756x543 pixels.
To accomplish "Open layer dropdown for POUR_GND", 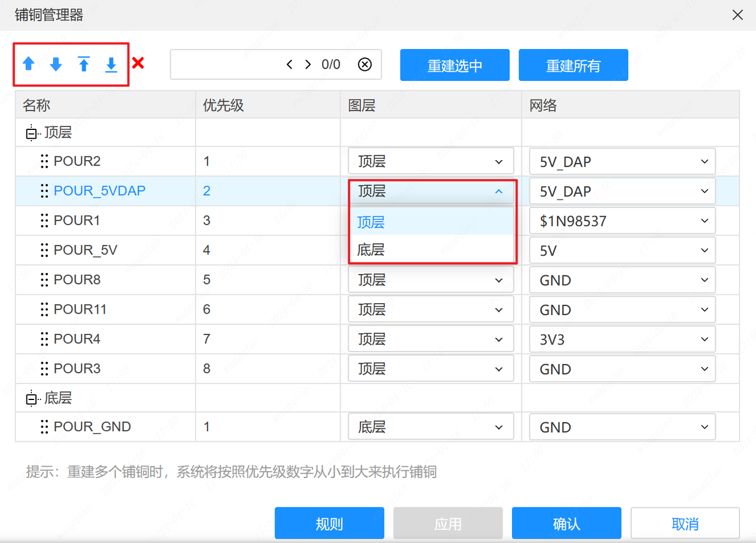I will tap(431, 427).
